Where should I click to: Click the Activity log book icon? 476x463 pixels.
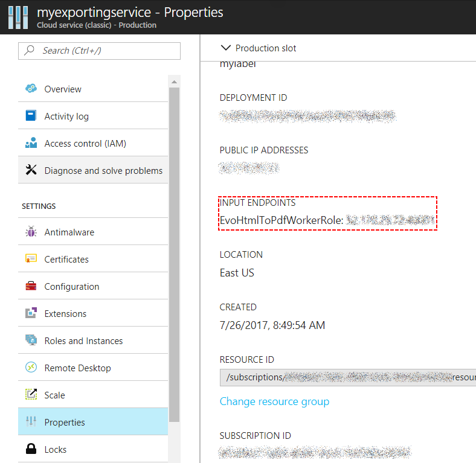(31, 115)
